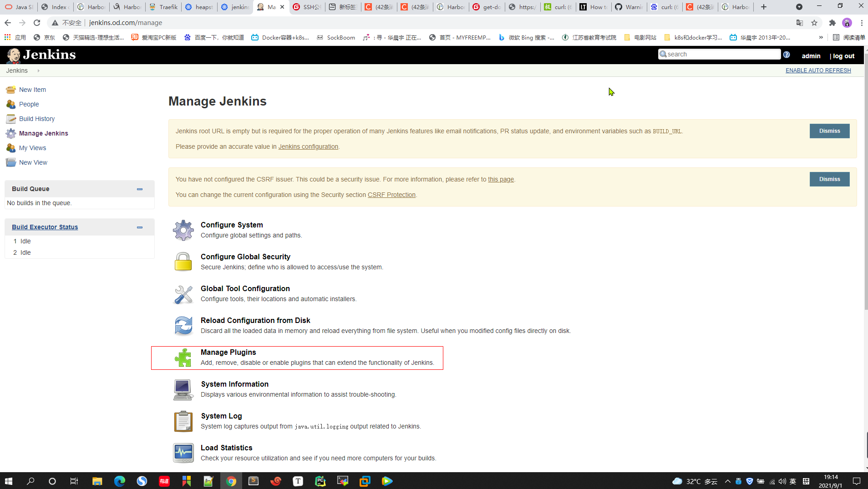
Task: Open Windows Start menu
Action: click(x=9, y=481)
